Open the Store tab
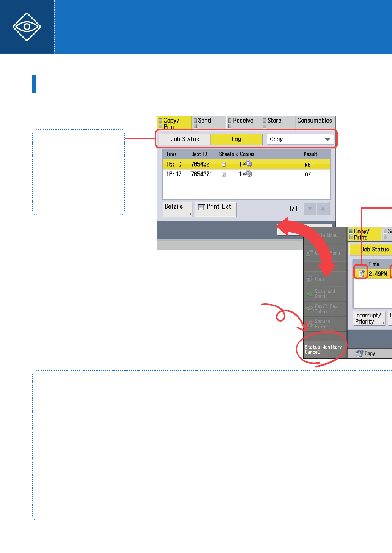The height and width of the screenshot is (553, 392). tap(278, 123)
